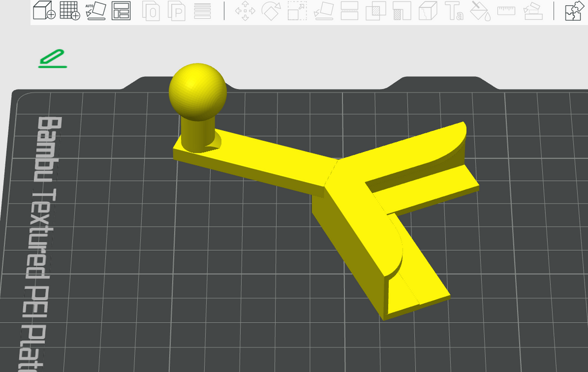
Task: Select the Scale tool
Action: [x=297, y=10]
